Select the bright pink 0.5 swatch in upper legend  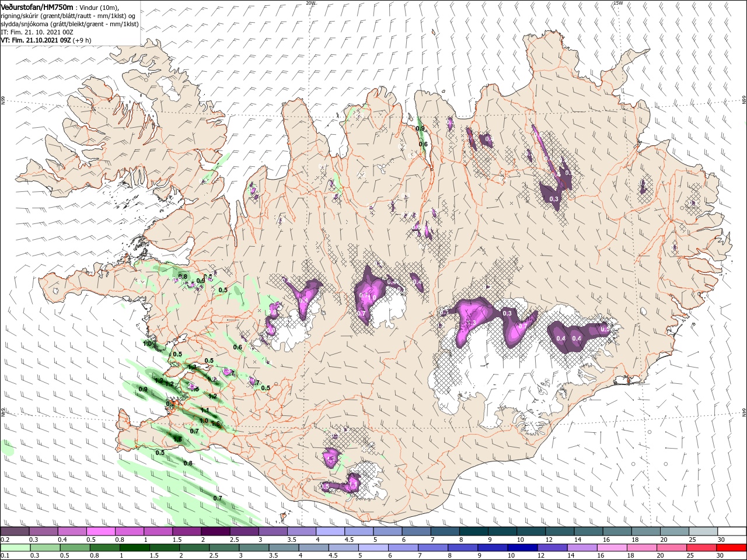pyautogui.click(x=101, y=531)
